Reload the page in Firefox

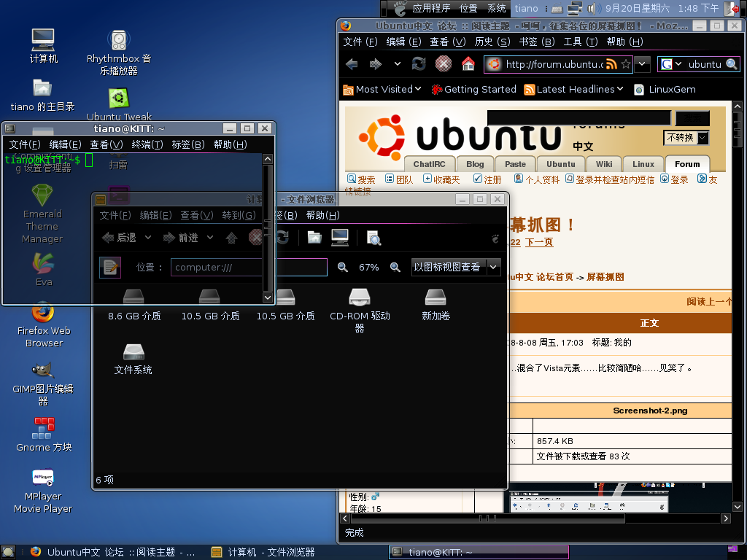point(419,64)
